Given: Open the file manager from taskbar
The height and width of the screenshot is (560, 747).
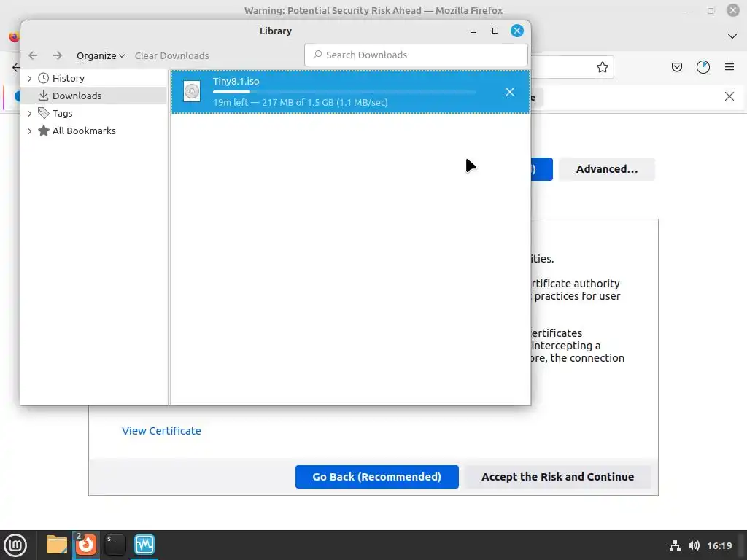Looking at the screenshot, I should pyautogui.click(x=57, y=545).
